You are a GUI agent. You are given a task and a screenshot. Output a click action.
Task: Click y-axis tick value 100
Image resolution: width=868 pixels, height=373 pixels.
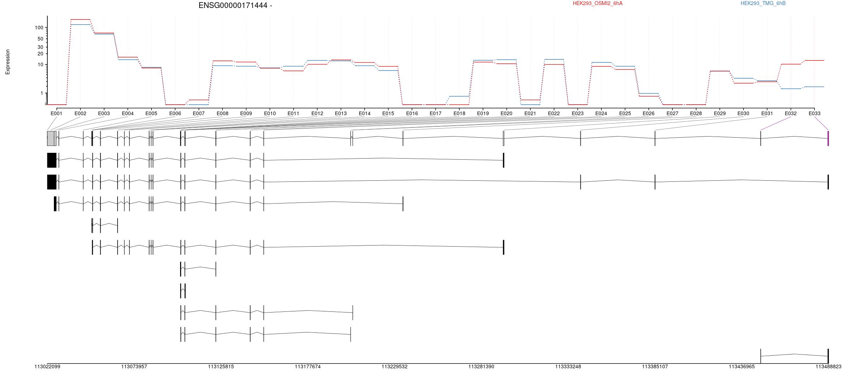click(x=39, y=28)
